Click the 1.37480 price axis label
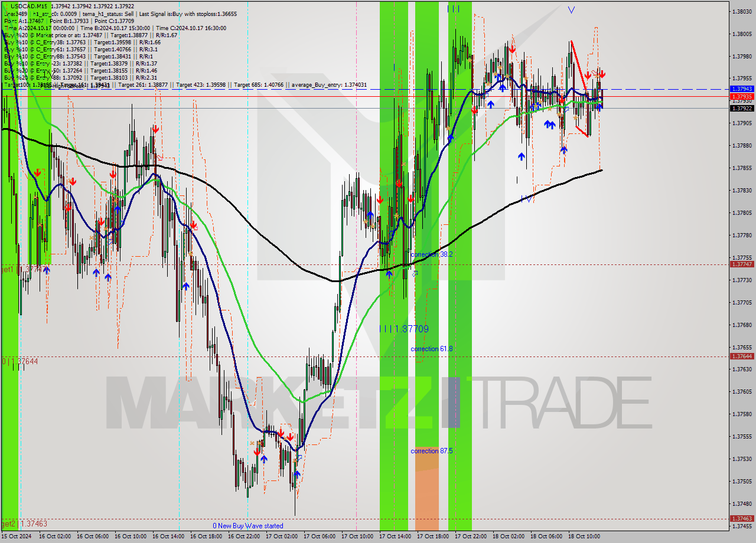 tap(742, 504)
